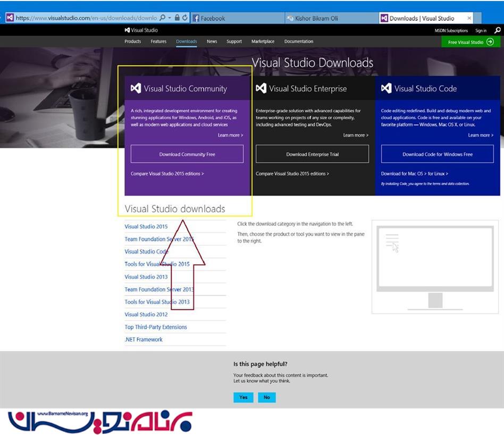This screenshot has height=435, width=504.
Task: Switch to the Kishor Bikram Oli tab
Action: (x=332, y=18)
